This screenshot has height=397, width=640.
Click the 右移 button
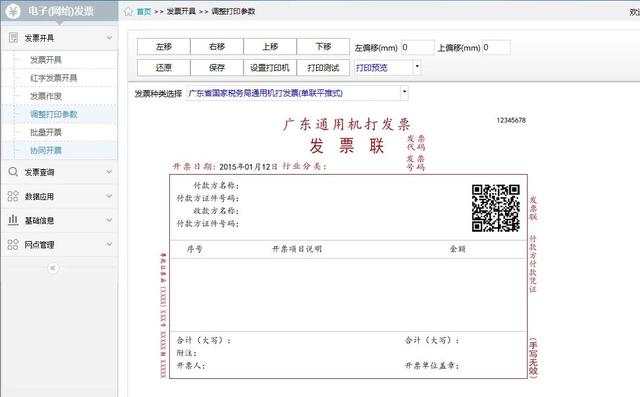pyautogui.click(x=217, y=47)
